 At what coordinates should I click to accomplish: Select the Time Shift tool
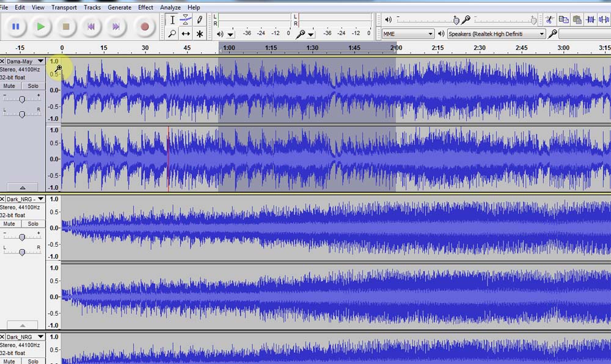pyautogui.click(x=186, y=34)
